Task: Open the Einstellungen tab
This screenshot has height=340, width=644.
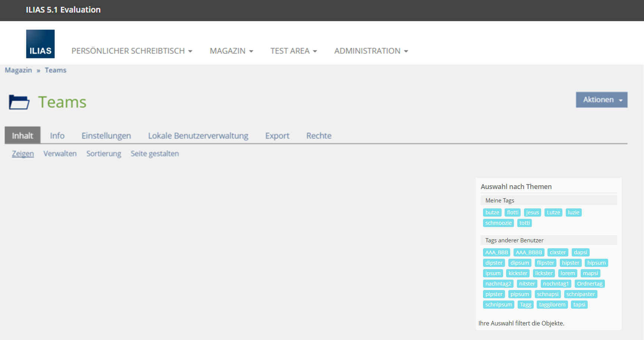Action: [x=106, y=136]
